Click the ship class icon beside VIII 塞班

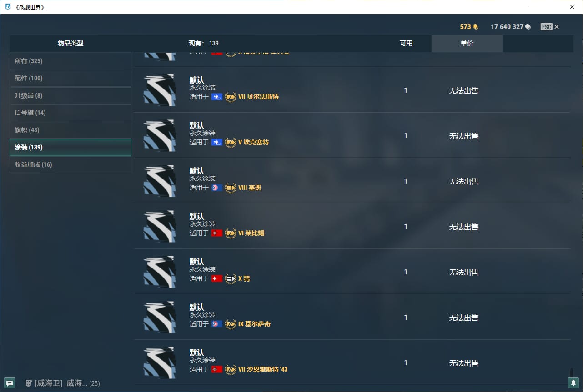click(x=231, y=188)
